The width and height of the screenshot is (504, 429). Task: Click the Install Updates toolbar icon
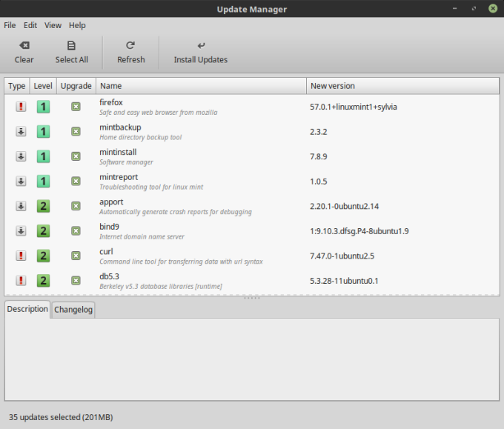click(200, 46)
